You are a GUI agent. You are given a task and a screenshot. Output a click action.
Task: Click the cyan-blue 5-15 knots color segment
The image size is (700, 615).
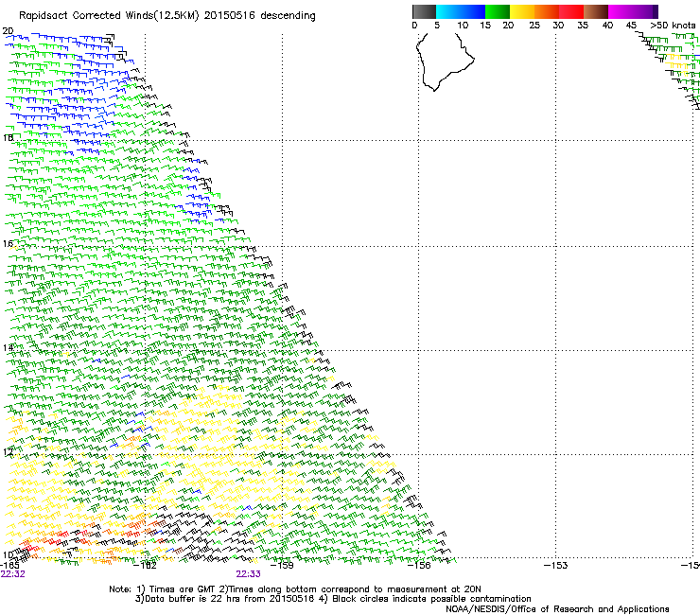click(x=461, y=11)
